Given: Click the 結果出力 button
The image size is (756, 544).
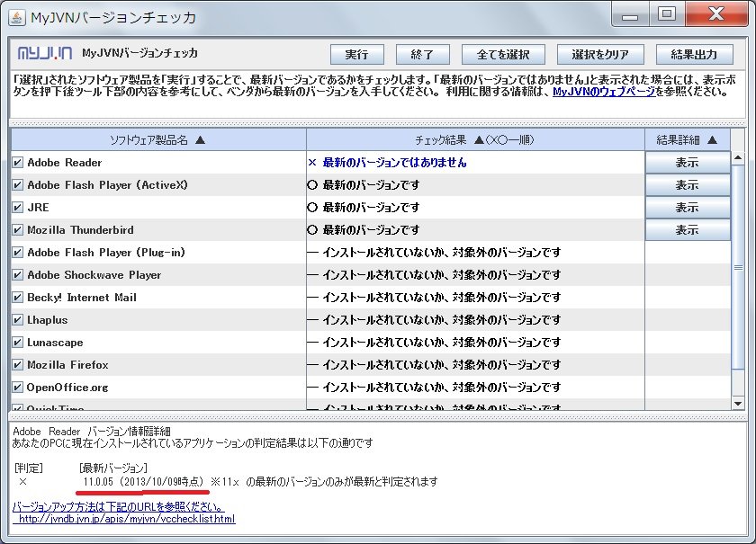Looking at the screenshot, I should 694,55.
